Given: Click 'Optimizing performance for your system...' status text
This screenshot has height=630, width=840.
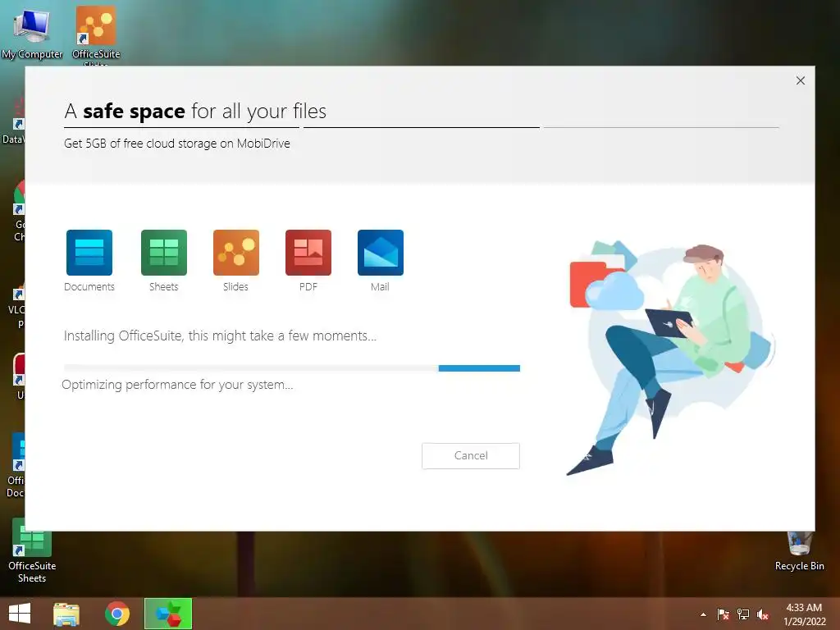Looking at the screenshot, I should (x=177, y=385).
